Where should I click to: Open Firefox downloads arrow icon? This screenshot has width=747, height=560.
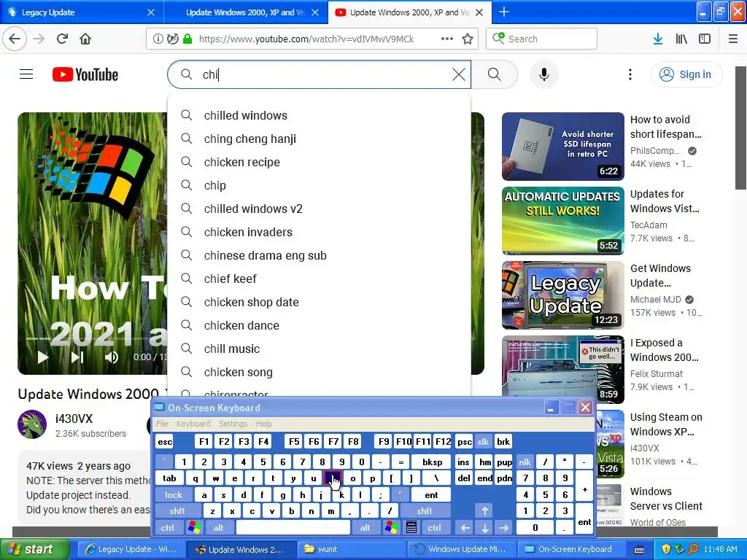(x=658, y=39)
